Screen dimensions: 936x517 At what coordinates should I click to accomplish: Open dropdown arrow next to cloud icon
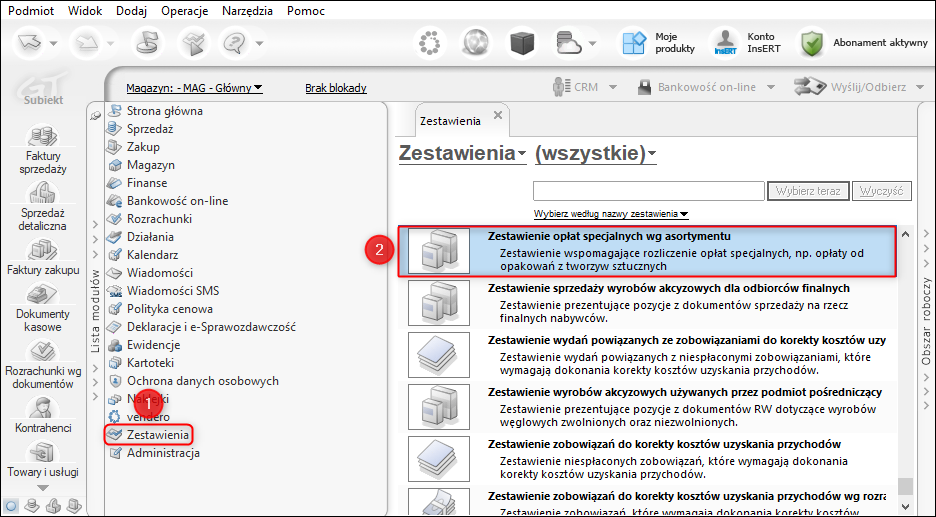(x=592, y=43)
